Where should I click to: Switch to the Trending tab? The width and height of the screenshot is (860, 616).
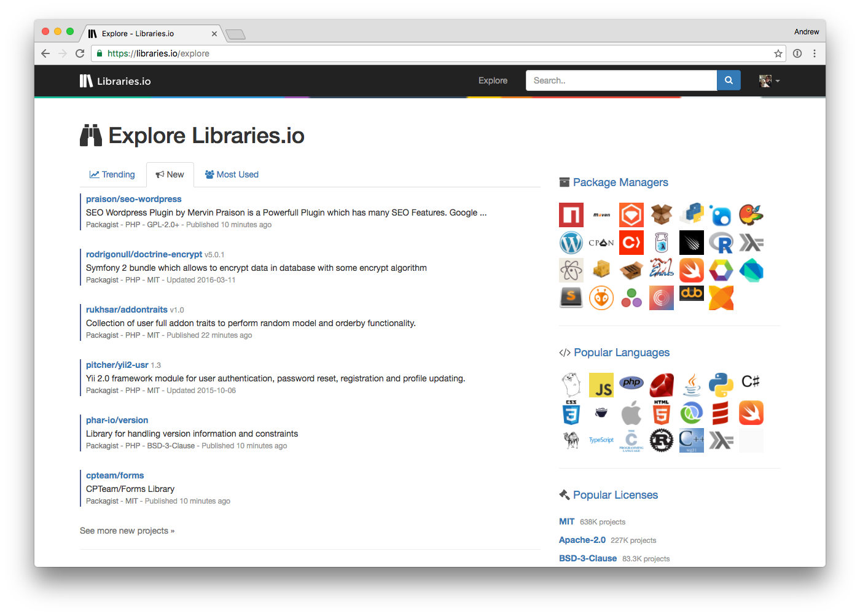pyautogui.click(x=112, y=174)
